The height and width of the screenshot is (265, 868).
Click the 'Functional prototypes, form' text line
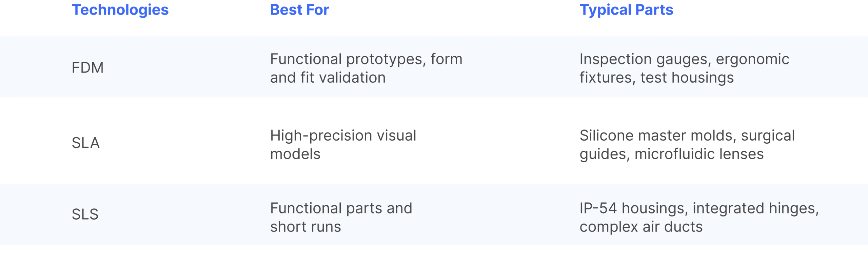point(366,59)
